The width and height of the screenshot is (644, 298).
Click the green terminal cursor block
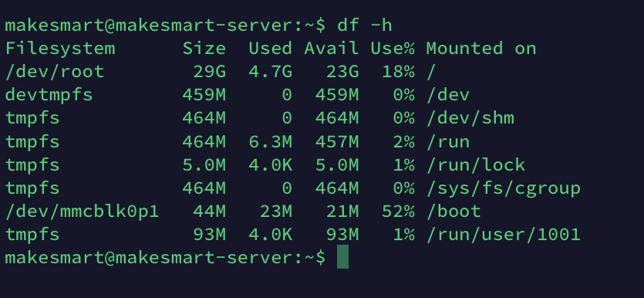pyautogui.click(x=342, y=257)
